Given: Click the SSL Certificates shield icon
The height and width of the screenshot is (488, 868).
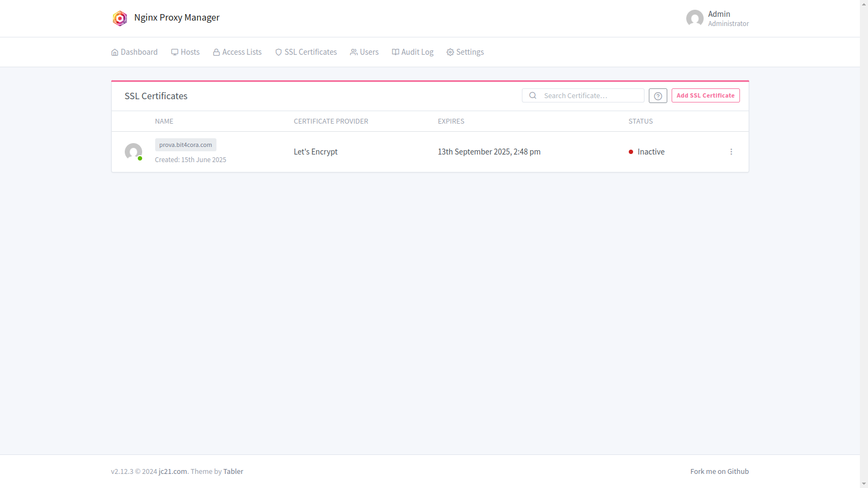Looking at the screenshot, I should [x=279, y=52].
